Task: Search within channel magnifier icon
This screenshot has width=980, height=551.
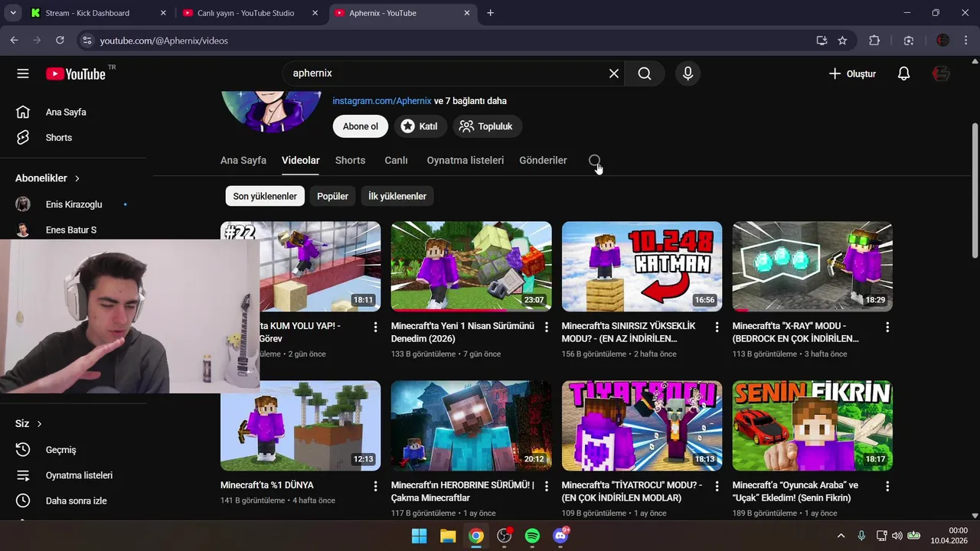Action: point(595,161)
